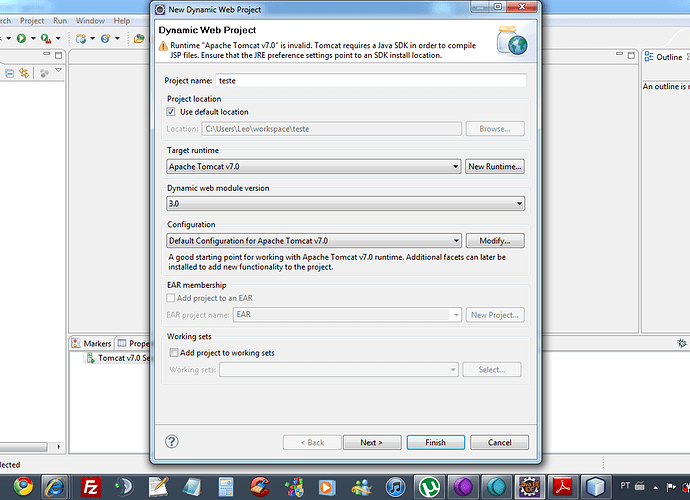Open the Window menu
Screen dimensions: 690x500
[x=90, y=21]
